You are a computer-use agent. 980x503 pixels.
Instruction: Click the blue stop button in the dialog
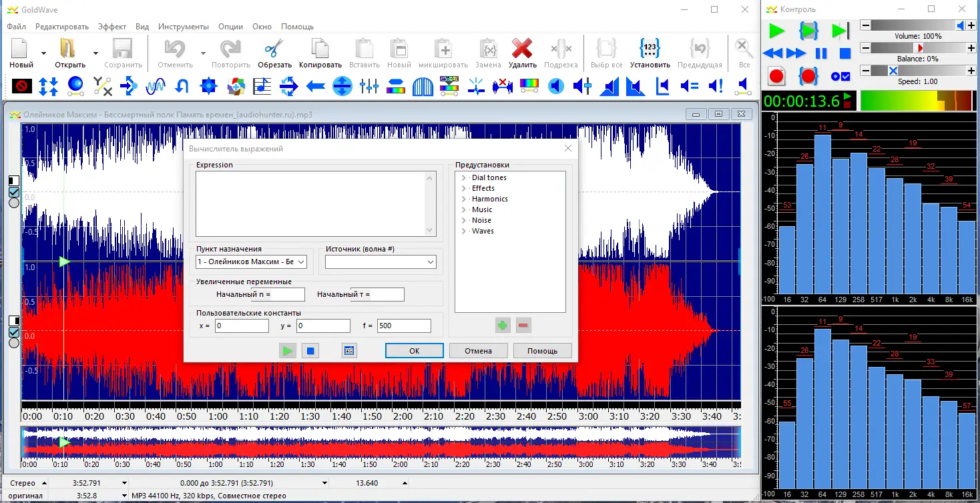click(x=309, y=351)
